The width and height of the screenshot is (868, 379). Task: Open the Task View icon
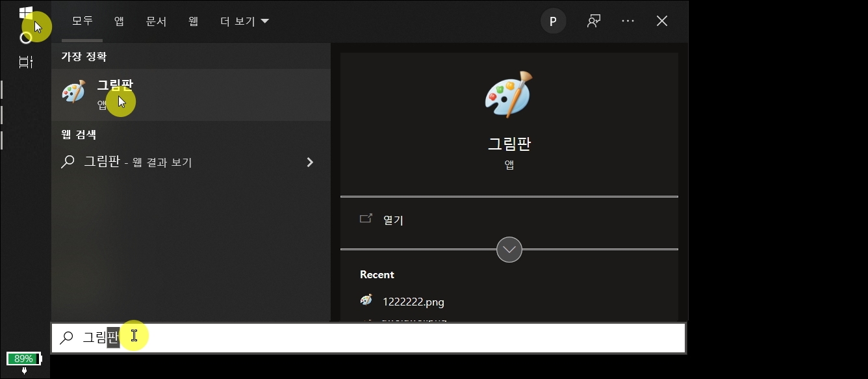tap(26, 62)
